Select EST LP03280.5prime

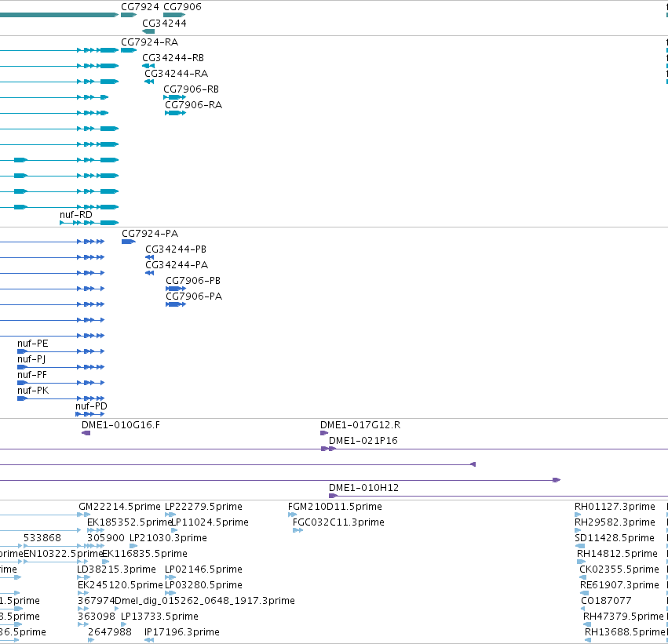170,593
